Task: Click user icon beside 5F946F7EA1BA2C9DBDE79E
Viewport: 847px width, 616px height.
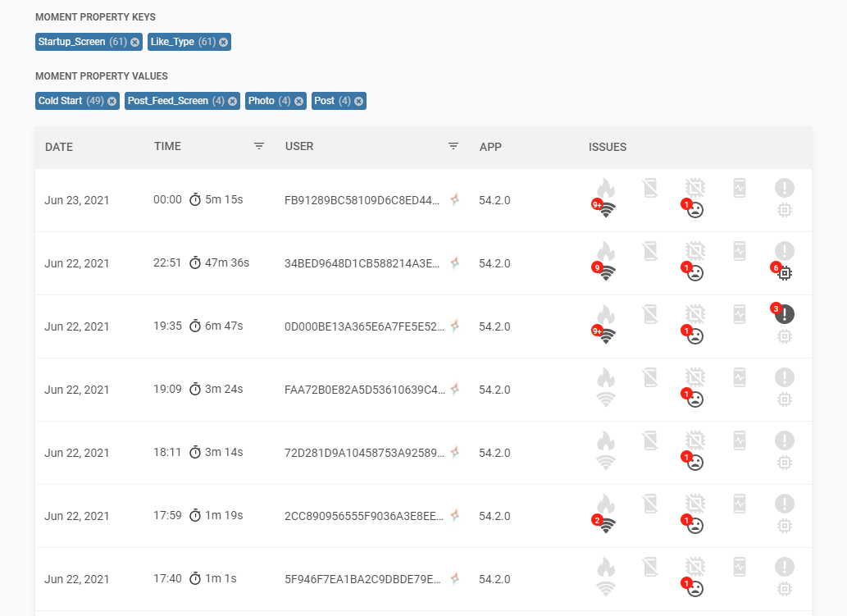Action: click(x=455, y=579)
